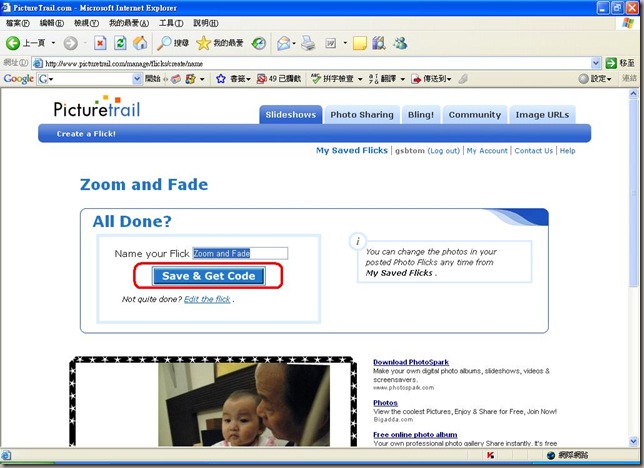Expand the Mail button dropdown arrow
This screenshot has width=644, height=468.
[294, 43]
